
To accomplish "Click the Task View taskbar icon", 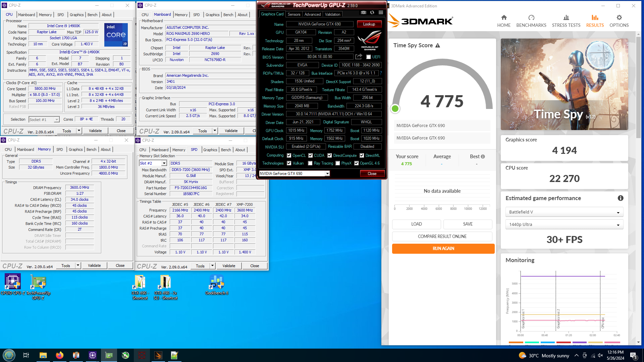I will coord(26,355).
